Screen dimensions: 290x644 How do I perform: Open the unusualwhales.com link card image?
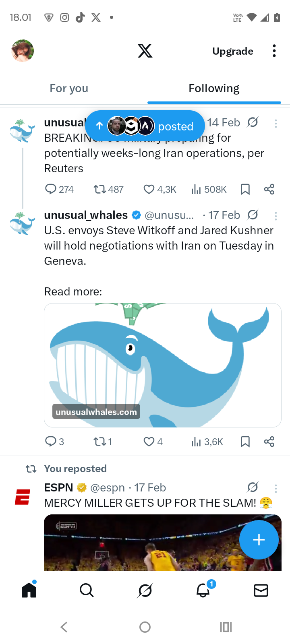163,365
